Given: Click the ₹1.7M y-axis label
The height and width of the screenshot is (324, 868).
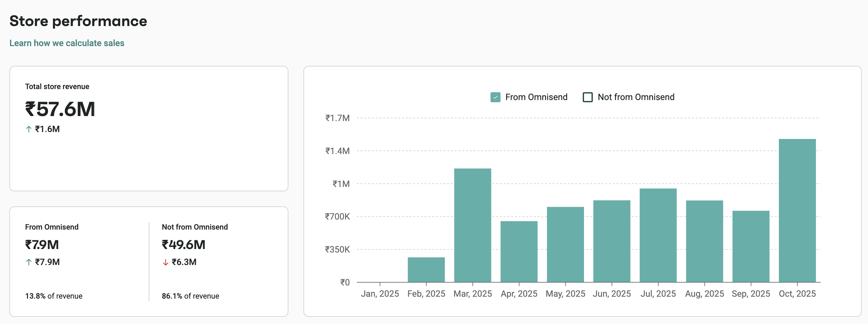Looking at the screenshot, I should pyautogui.click(x=337, y=118).
